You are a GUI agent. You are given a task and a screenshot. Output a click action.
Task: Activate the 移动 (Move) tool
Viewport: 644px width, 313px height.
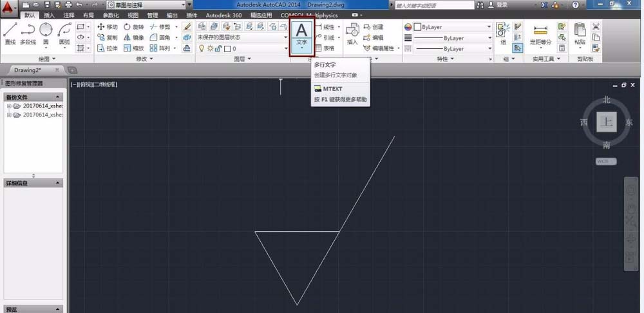tap(108, 27)
